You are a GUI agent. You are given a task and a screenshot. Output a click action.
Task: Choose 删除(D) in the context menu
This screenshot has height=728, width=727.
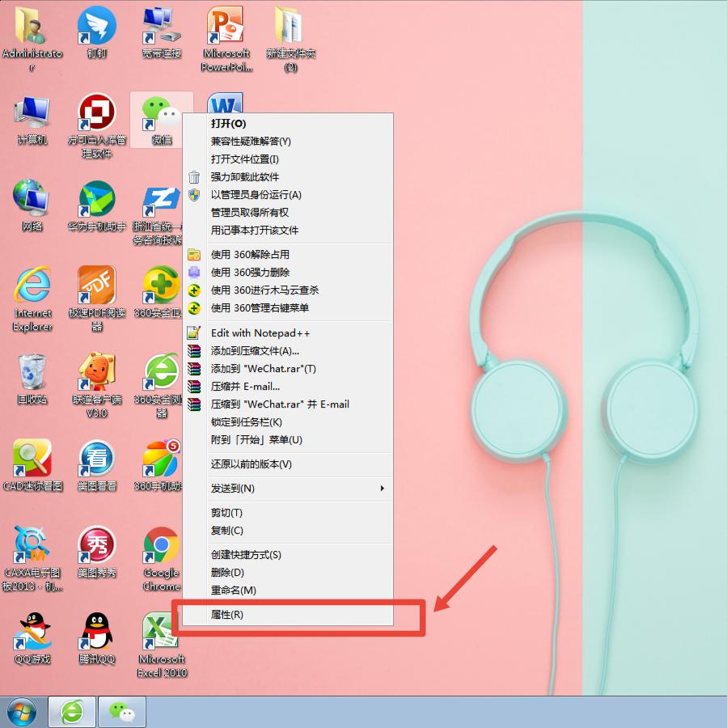point(288,573)
